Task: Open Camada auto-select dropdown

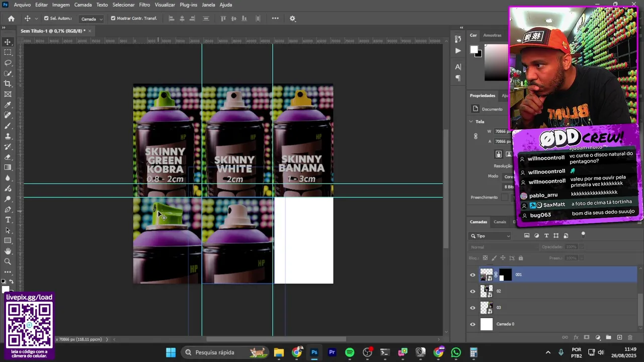Action: coord(92,19)
